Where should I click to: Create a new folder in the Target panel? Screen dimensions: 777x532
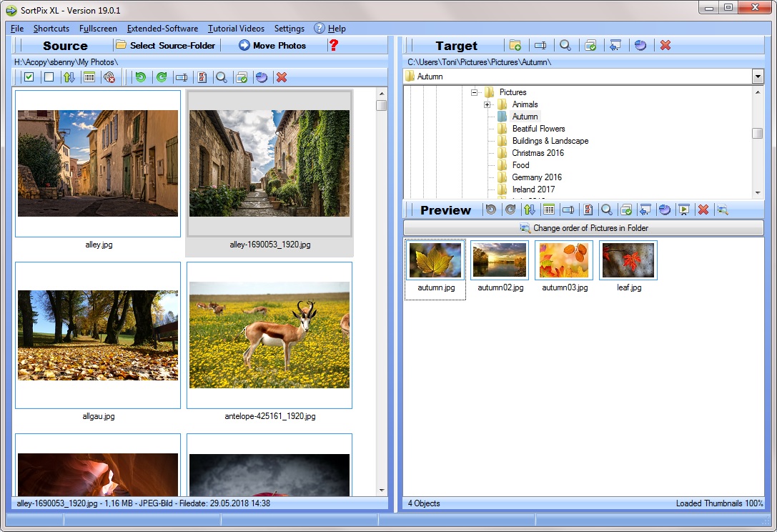coord(516,45)
